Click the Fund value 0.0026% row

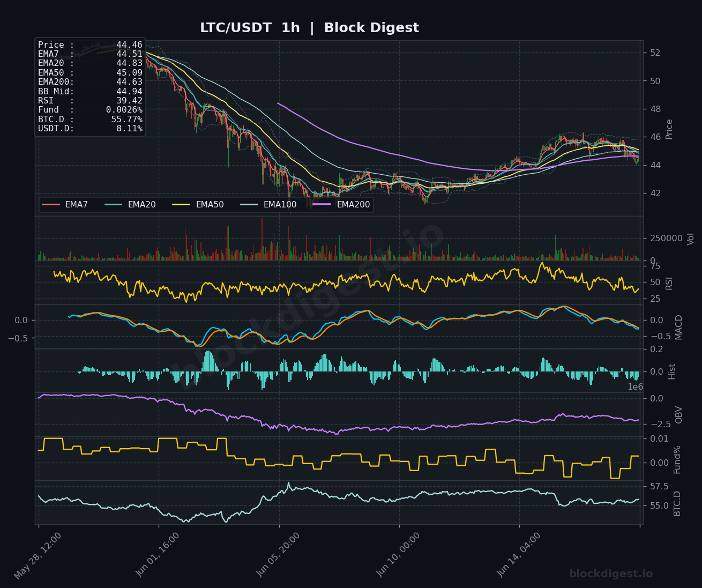point(90,110)
